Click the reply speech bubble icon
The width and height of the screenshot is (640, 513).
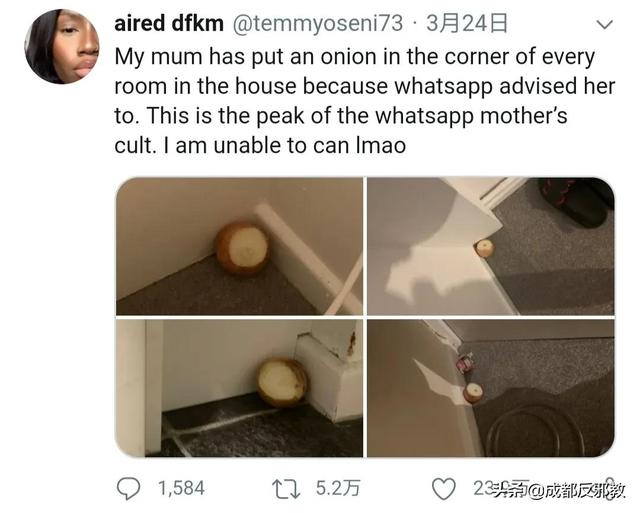(x=129, y=489)
